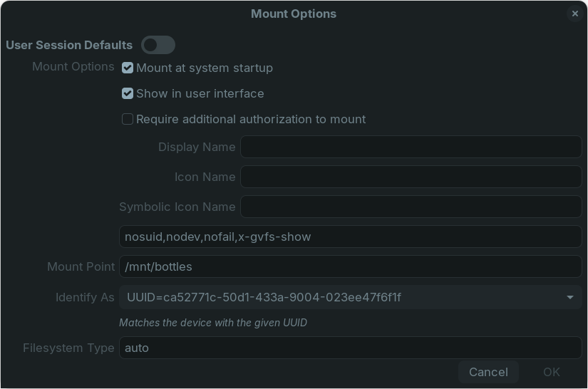Confirm with the OK button

(551, 372)
